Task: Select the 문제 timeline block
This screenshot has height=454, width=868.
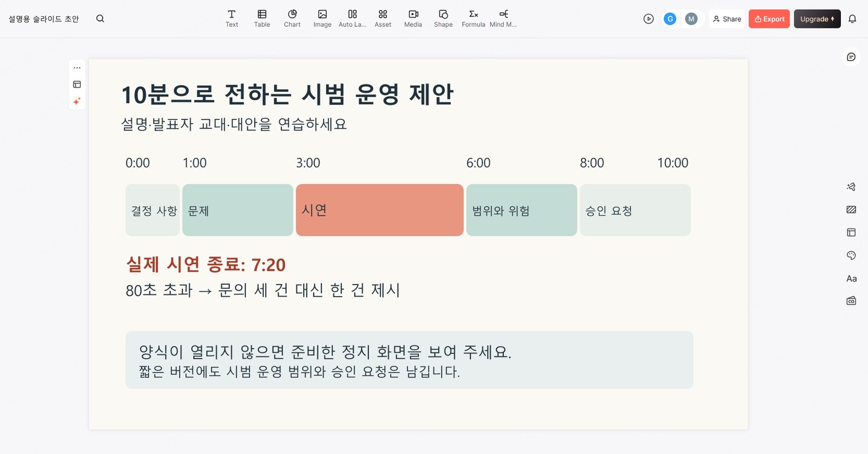Action: coord(237,210)
